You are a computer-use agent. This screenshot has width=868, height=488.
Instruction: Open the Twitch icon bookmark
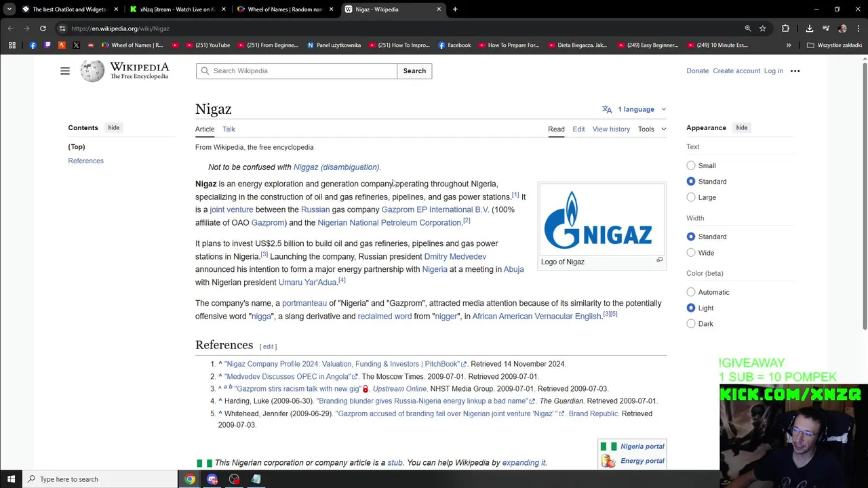47,45
